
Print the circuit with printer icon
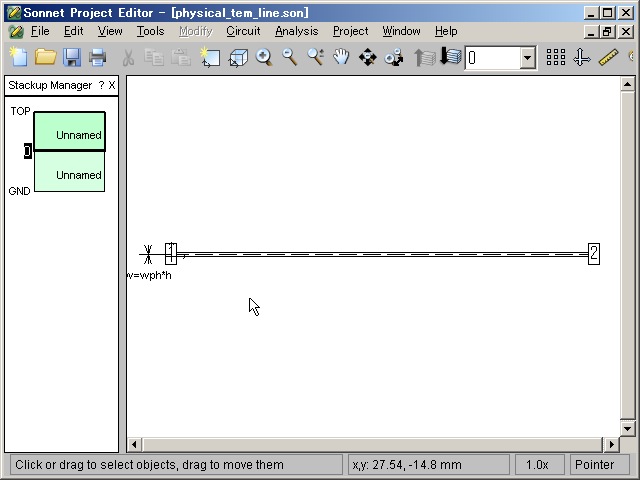pyautogui.click(x=98, y=57)
